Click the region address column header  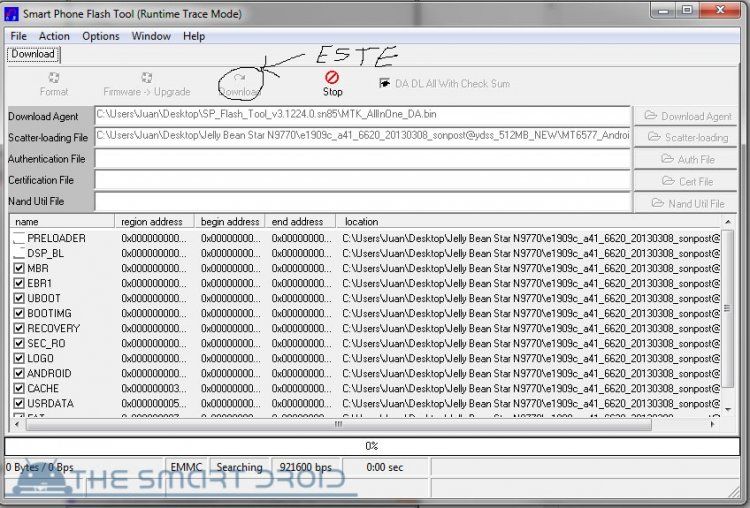pyautogui.click(x=154, y=221)
